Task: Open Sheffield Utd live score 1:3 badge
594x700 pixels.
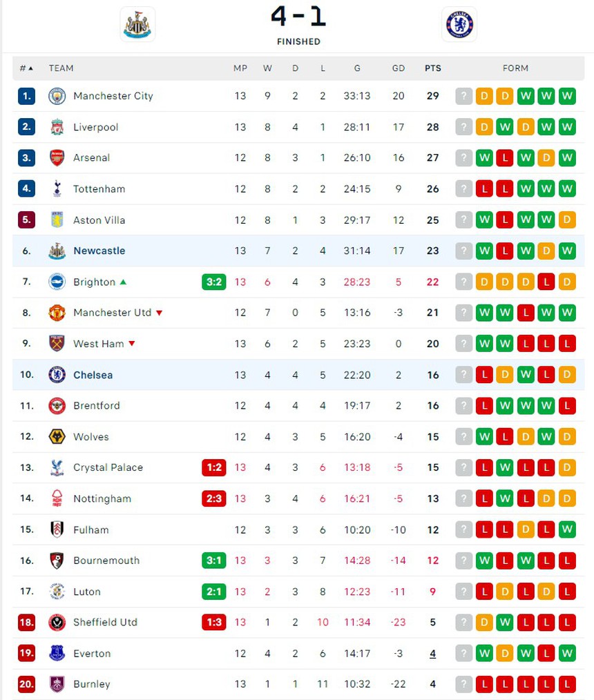Action: (x=214, y=622)
